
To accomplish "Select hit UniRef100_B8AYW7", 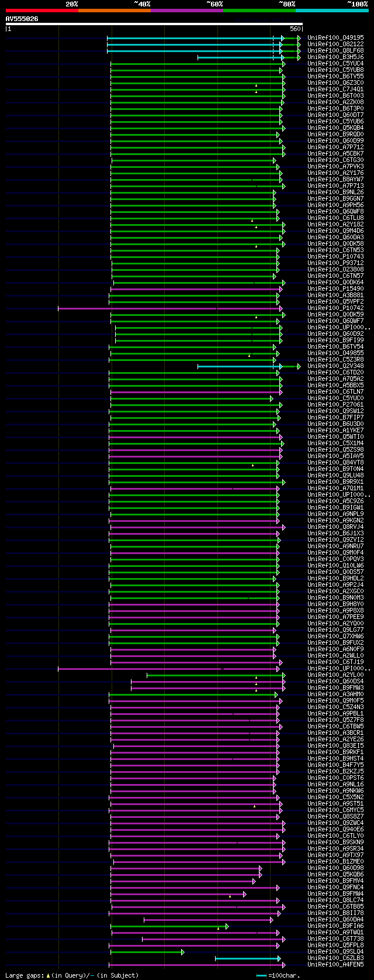I will pos(335,180).
